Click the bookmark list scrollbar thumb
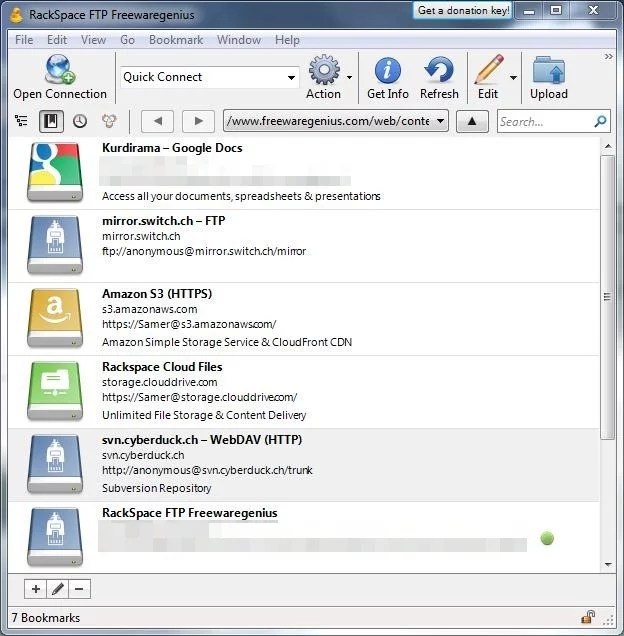The image size is (624, 636). click(x=607, y=297)
